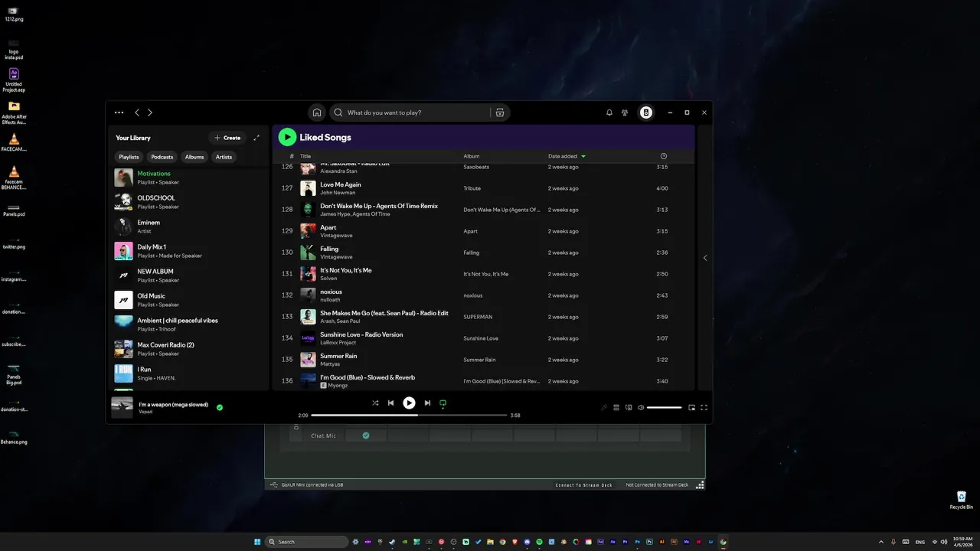
Task: Open the Windows Start menu
Action: (x=257, y=542)
